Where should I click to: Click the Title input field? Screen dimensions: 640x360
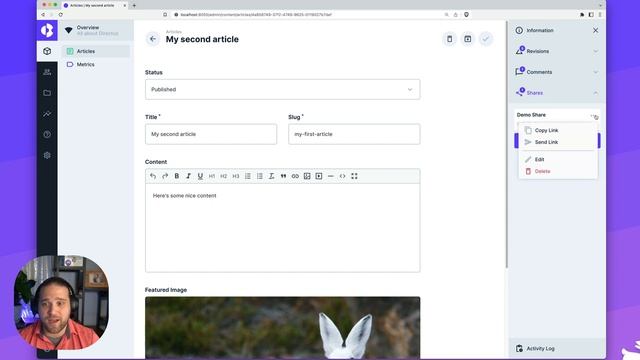click(x=211, y=134)
